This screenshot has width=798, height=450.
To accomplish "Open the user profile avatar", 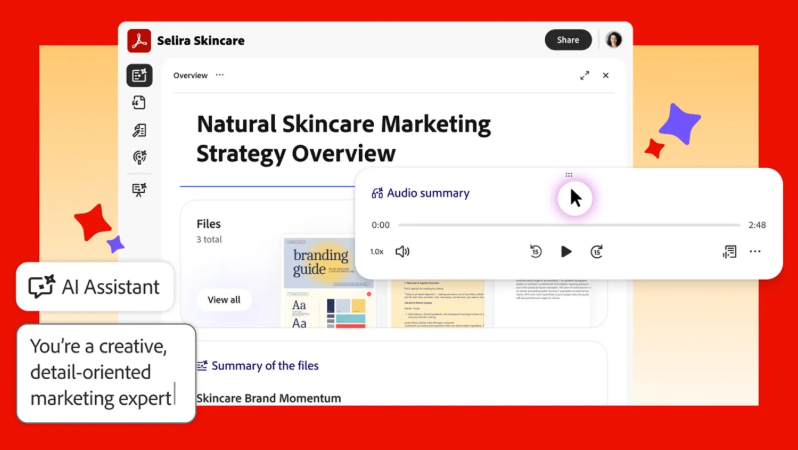I will click(614, 40).
